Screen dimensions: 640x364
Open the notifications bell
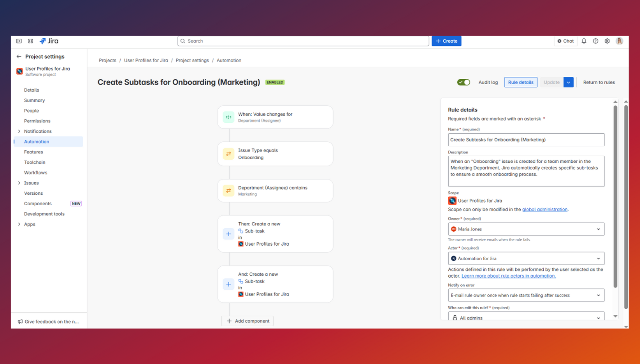(x=584, y=41)
